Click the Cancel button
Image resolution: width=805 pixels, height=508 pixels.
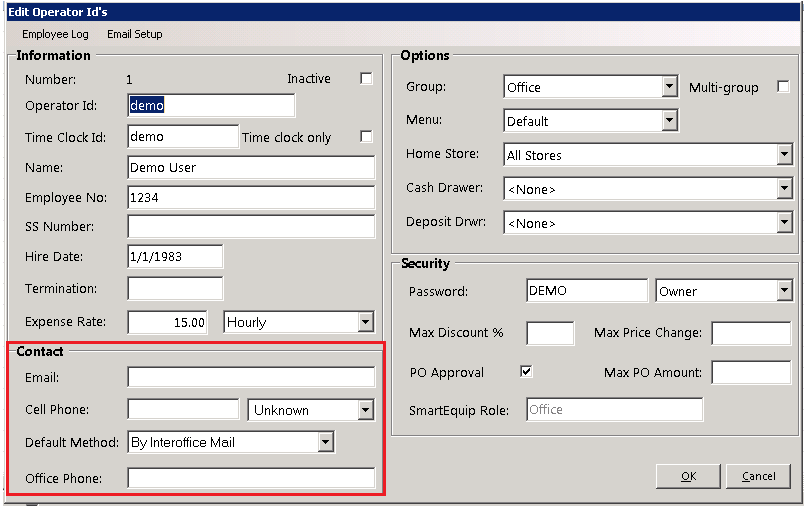758,476
